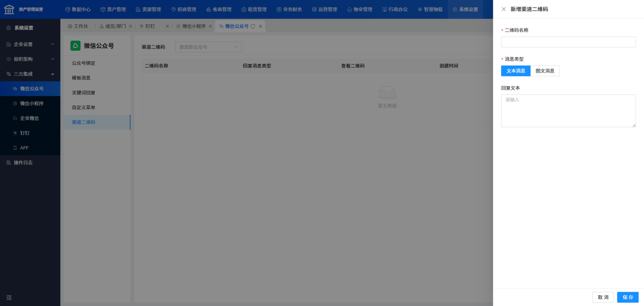The image size is (644, 306).
Task: Open 操作日志 in sidebar
Action: pos(30,162)
